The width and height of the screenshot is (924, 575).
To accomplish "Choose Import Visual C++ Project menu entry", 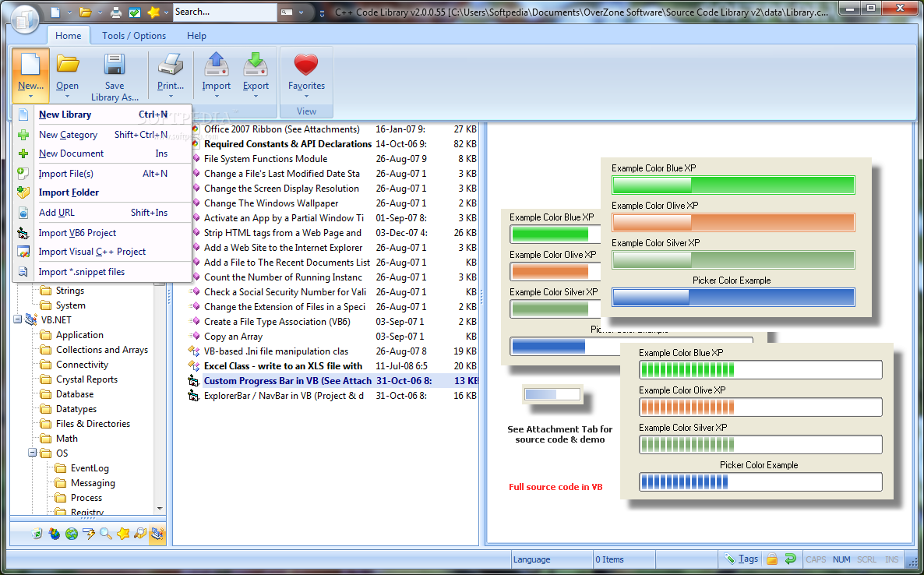I will tap(102, 252).
